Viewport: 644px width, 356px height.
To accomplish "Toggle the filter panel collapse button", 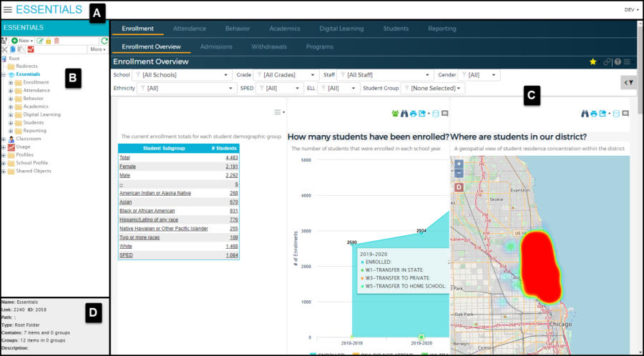I will coord(629,83).
